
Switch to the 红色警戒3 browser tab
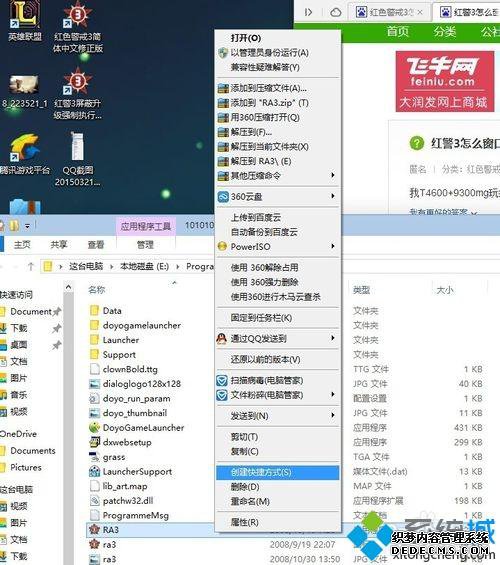(x=390, y=13)
